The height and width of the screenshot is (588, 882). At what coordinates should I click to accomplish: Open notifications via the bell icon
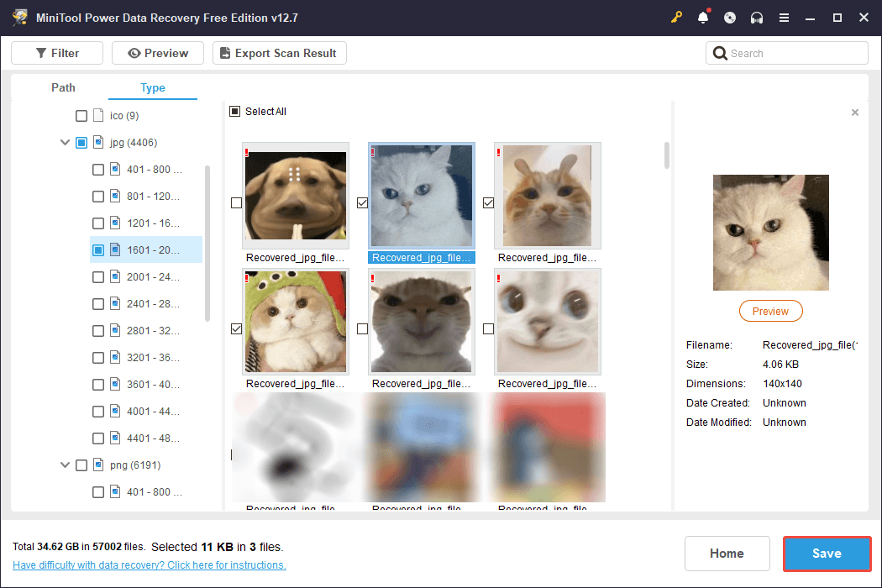coord(703,17)
